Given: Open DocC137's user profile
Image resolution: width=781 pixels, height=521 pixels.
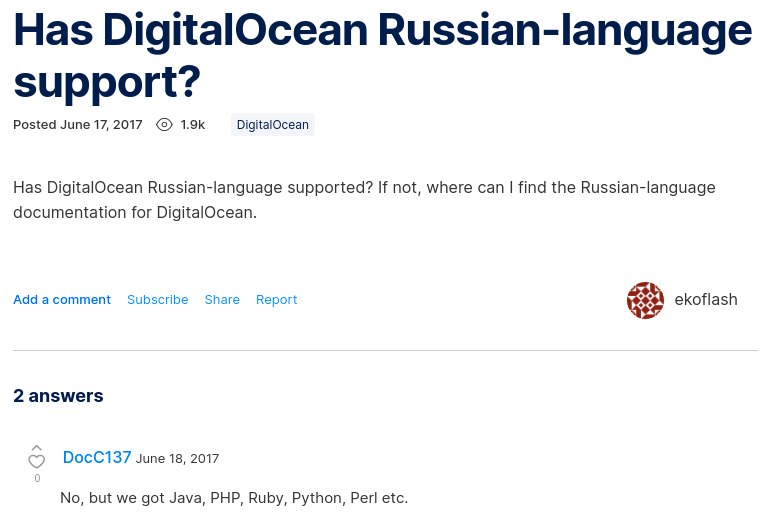Looking at the screenshot, I should [x=97, y=457].
